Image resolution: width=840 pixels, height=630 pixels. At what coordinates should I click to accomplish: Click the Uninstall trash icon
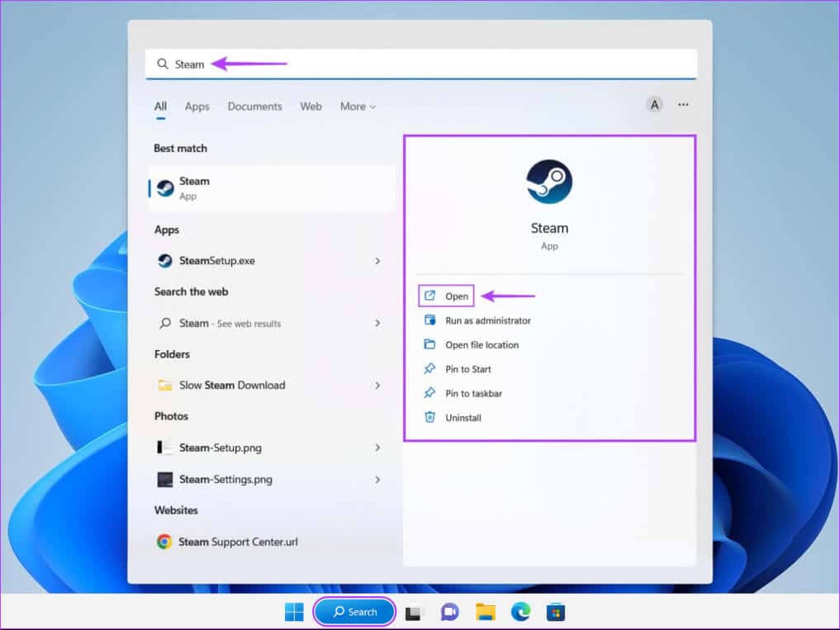[x=429, y=417]
